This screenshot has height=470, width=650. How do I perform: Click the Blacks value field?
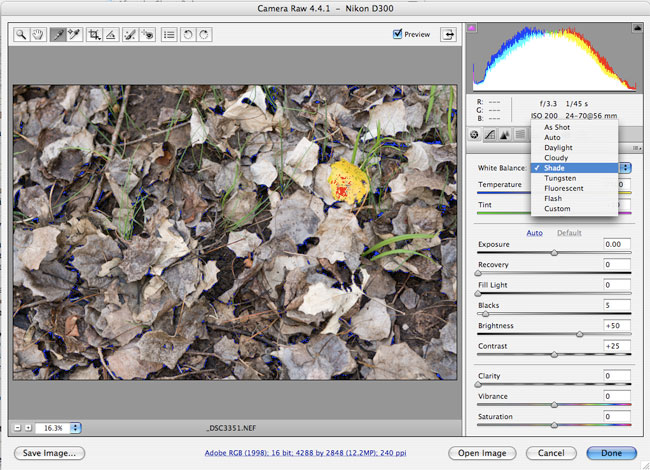[x=617, y=305]
